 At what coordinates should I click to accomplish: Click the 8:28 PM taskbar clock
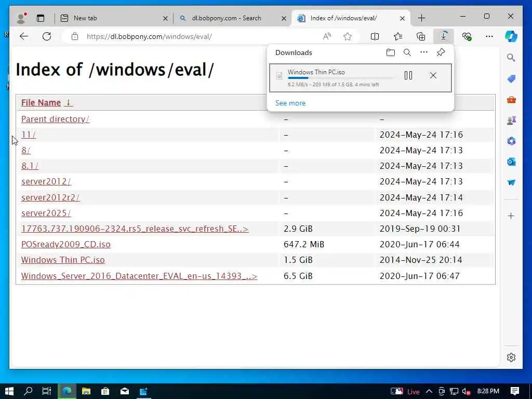coord(488,391)
